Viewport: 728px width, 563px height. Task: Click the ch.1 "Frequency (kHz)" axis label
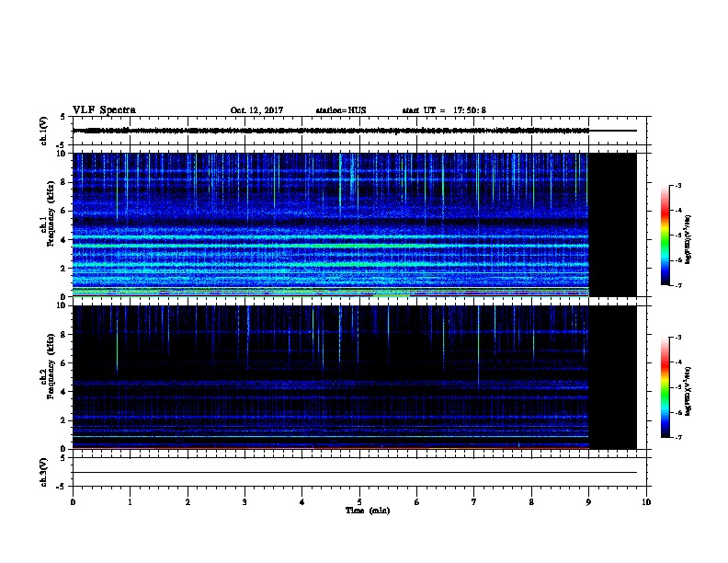(x=51, y=214)
